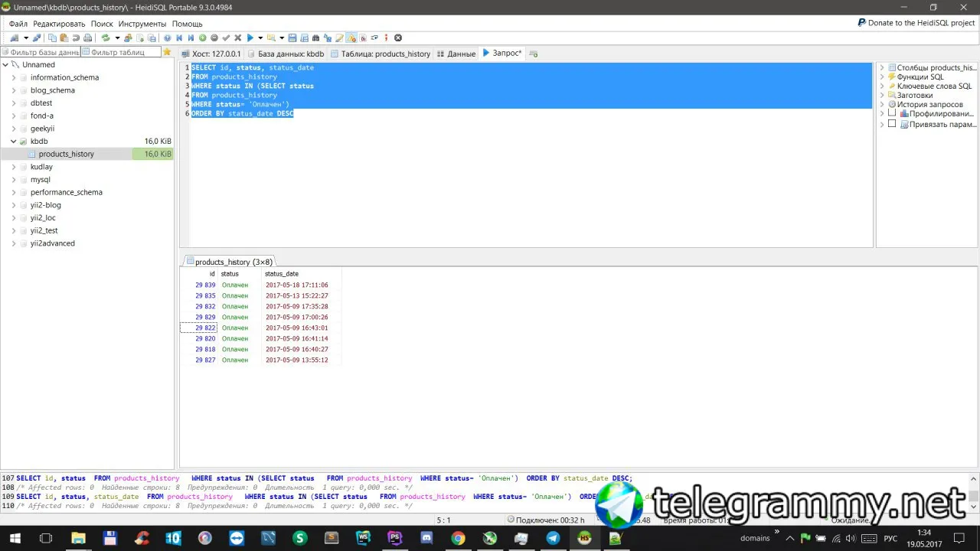The image size is (980, 551).
Task: Open Chrome from the taskbar
Action: (x=458, y=538)
